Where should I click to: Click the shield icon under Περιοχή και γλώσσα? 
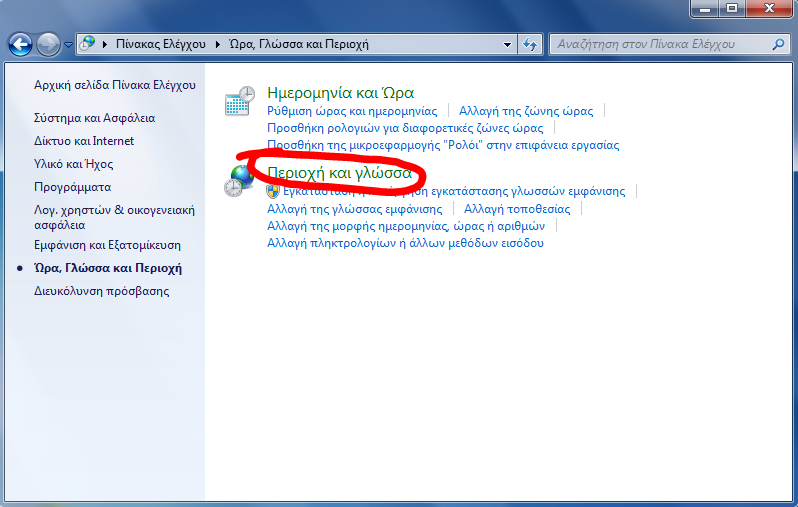coord(273,191)
